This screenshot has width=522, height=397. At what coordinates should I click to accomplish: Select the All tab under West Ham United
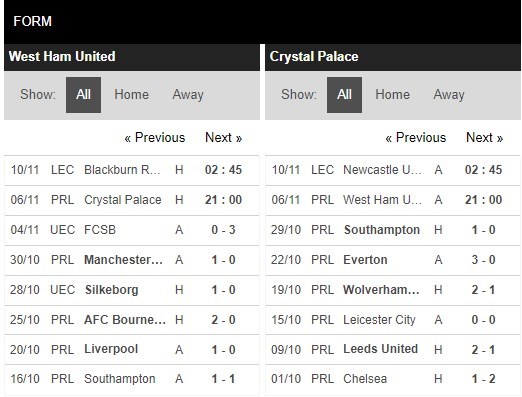pyautogui.click(x=83, y=95)
